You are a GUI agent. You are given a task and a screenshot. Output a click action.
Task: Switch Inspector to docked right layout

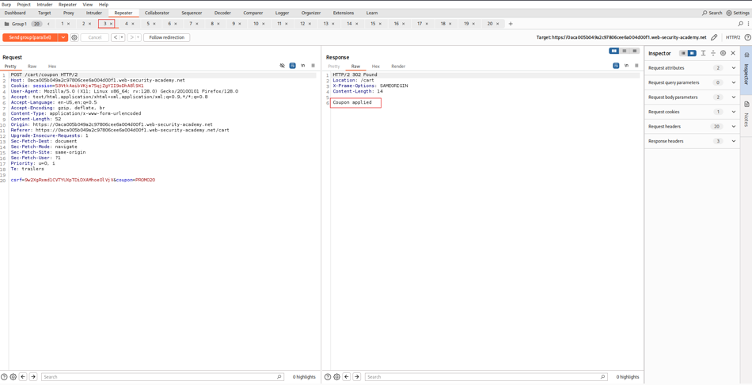pos(692,53)
